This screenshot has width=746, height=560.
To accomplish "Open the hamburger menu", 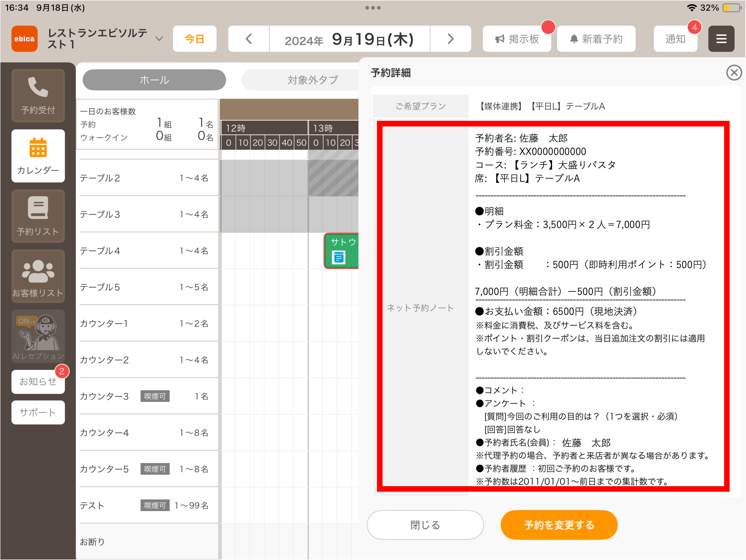I will click(721, 39).
